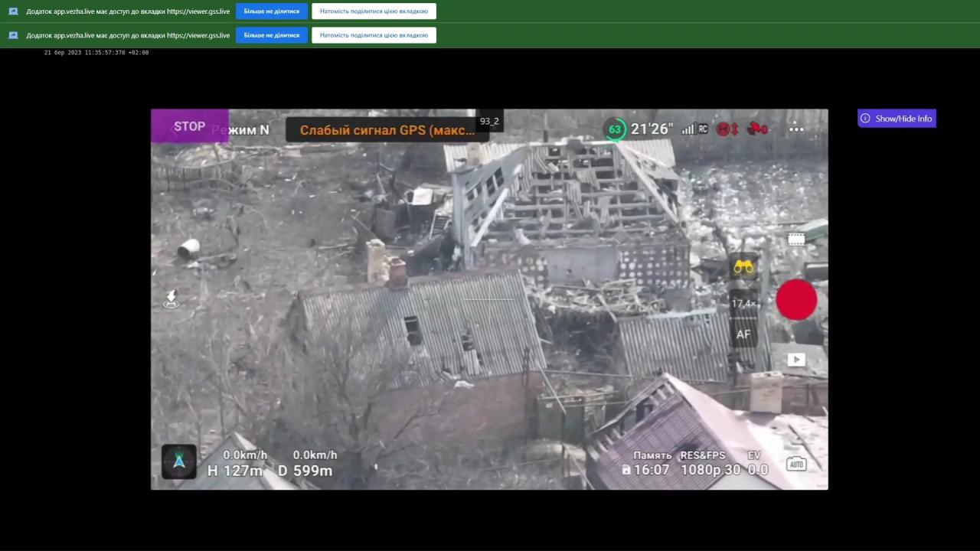The width and height of the screenshot is (980, 551).
Task: Open the three-dots settings menu
Action: (x=796, y=129)
